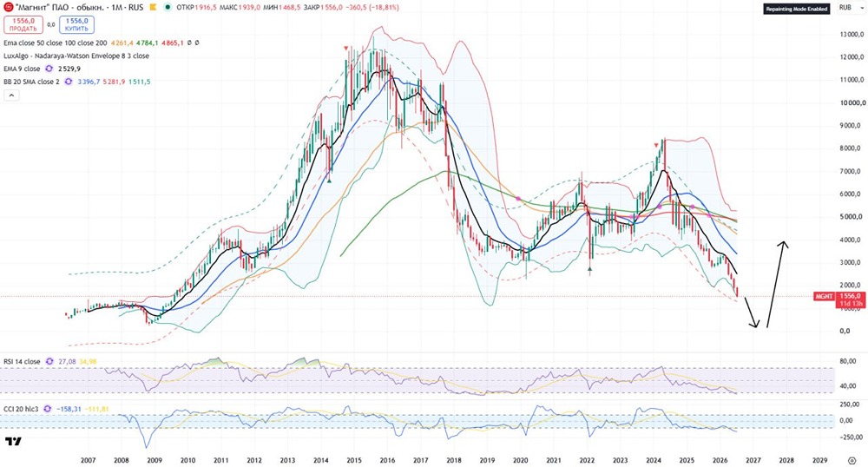Select the LuxAlgo Nadaraya-Watson Envelope legend
Screen dimensions: 868x467
[76, 56]
